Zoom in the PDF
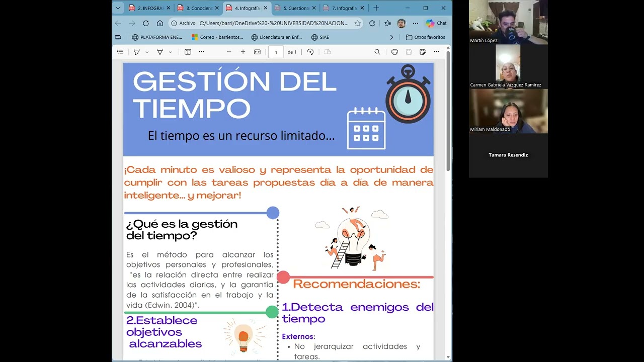This screenshot has width=644, height=362. click(243, 52)
